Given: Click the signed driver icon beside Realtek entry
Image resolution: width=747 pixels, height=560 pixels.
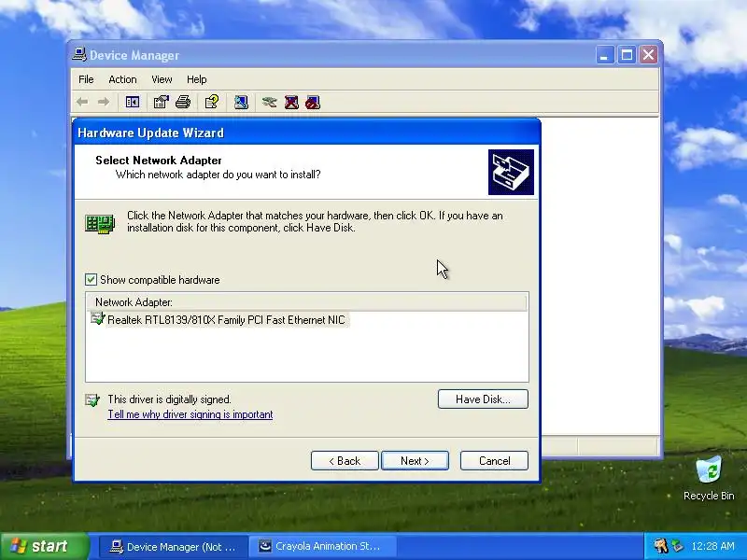Looking at the screenshot, I should (98, 319).
